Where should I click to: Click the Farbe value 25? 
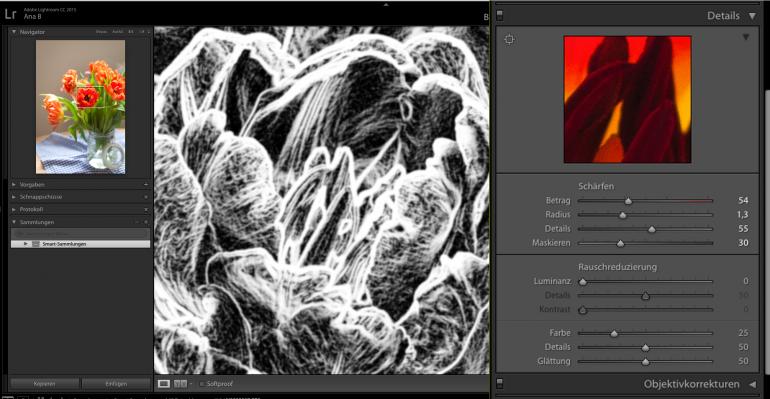pos(743,333)
